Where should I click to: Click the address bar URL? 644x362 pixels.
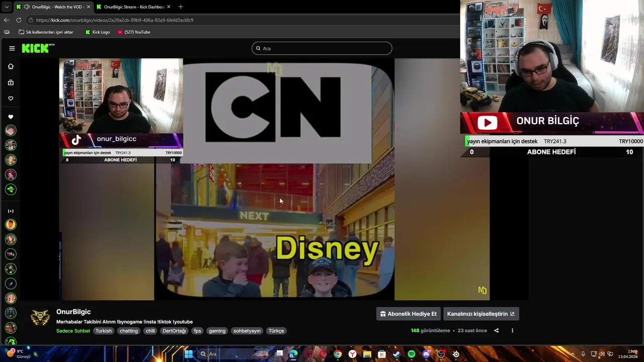coord(115,20)
